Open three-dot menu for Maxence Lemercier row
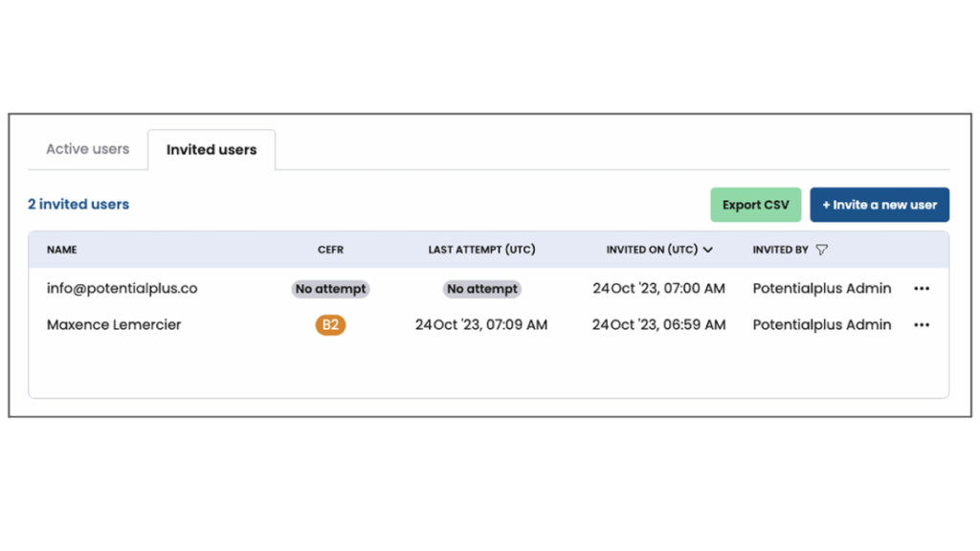The image size is (980, 551). coord(921,325)
